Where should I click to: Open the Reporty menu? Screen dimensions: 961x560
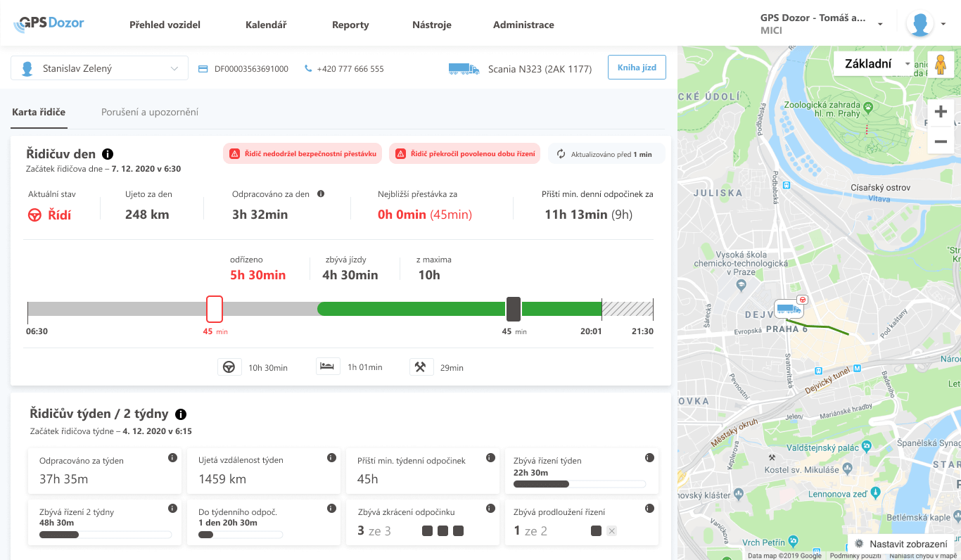click(x=350, y=25)
